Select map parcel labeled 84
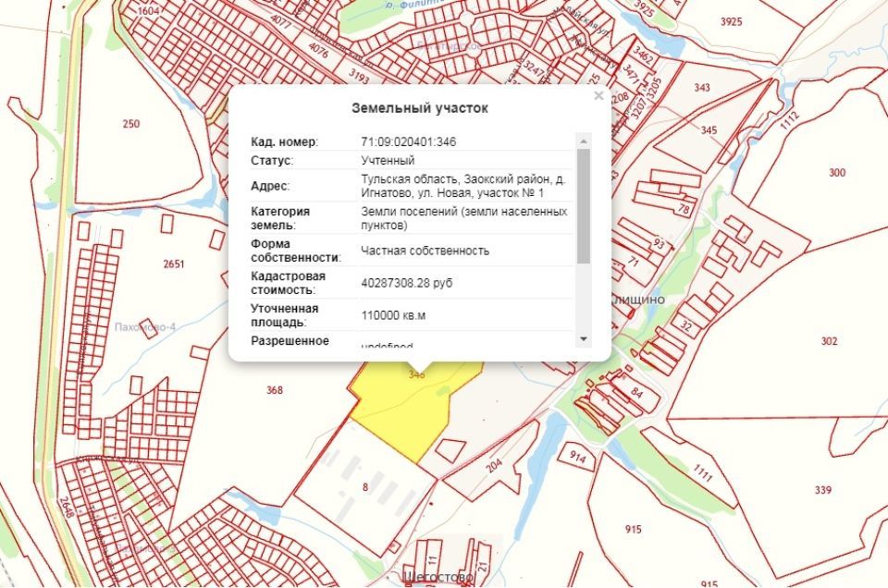The height and width of the screenshot is (588, 888). (x=636, y=392)
